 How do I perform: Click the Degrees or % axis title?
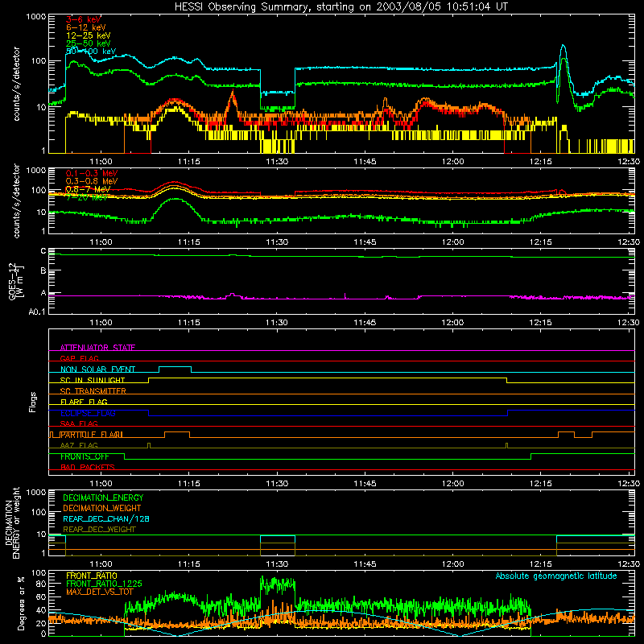(x=21, y=603)
